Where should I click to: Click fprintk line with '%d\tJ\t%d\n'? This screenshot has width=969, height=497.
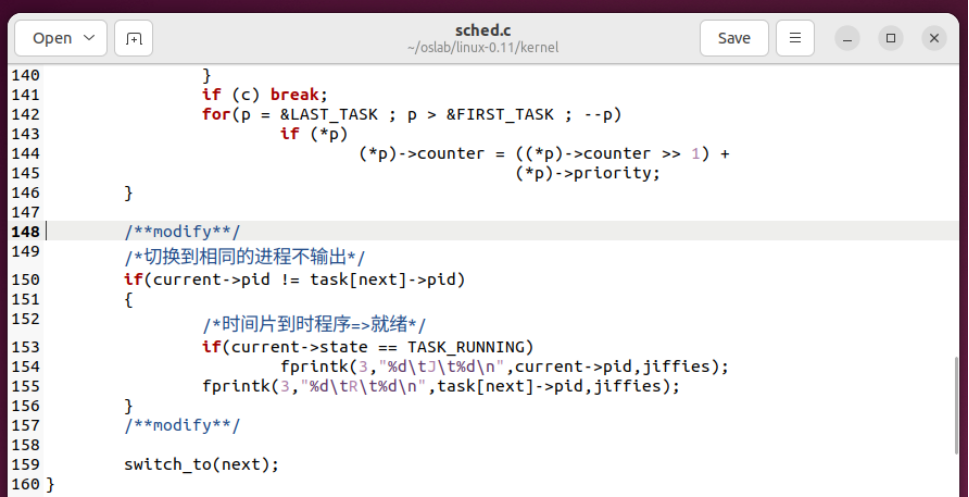[504, 367]
